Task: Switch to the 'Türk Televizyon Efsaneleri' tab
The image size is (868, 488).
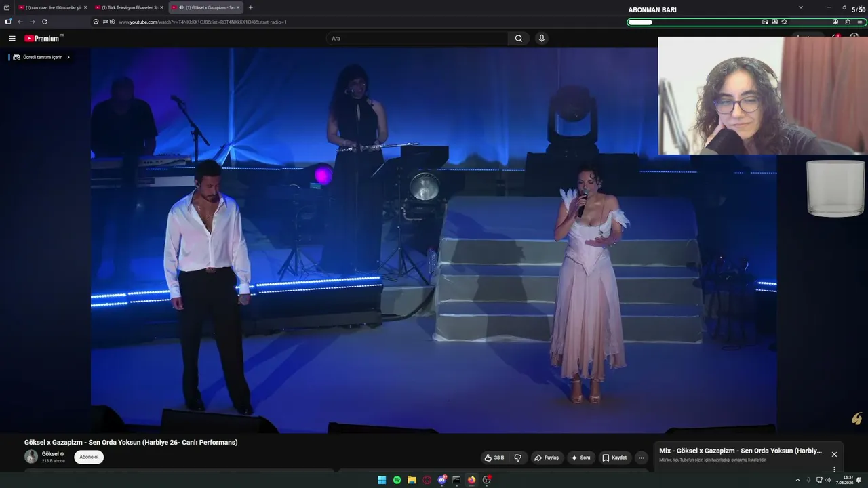Action: pos(128,7)
